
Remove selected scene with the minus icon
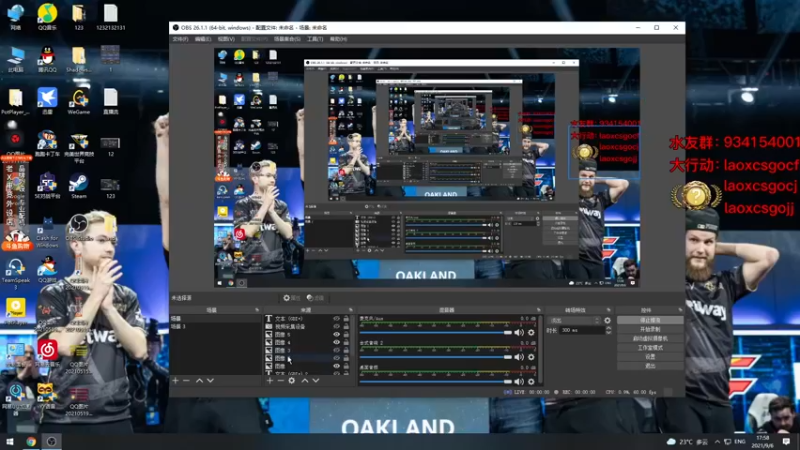(186, 381)
